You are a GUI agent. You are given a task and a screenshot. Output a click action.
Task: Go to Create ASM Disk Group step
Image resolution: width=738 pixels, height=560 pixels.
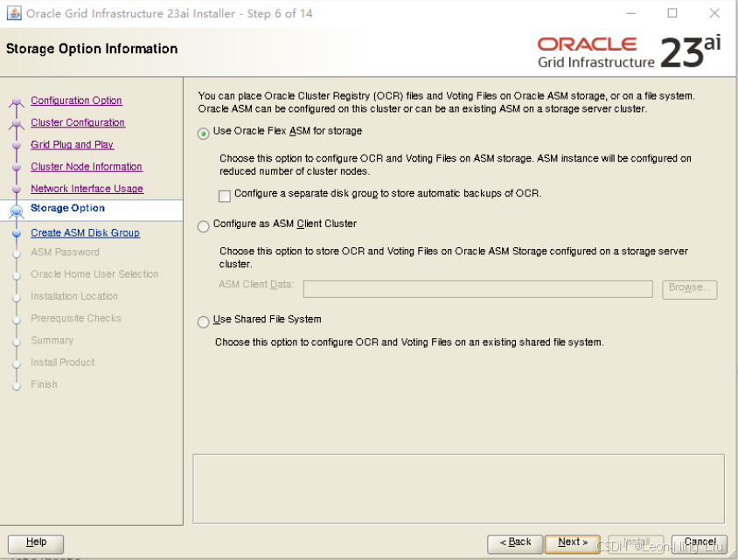85,232
